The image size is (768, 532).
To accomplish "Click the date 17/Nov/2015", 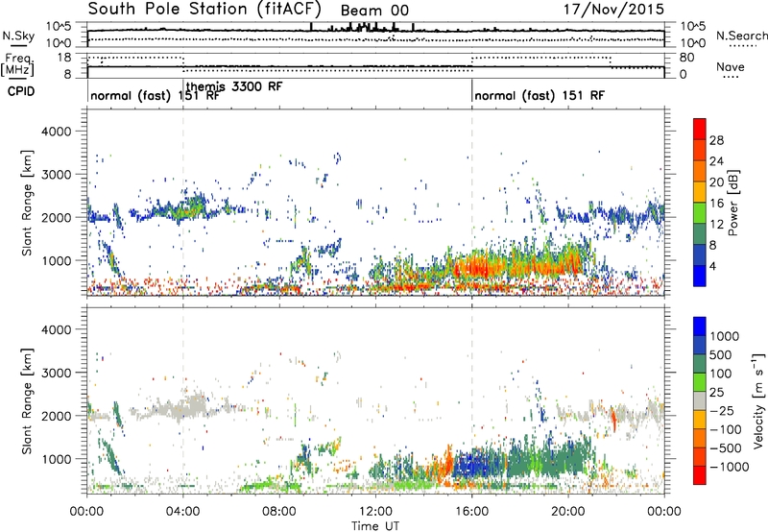I will 613,9.
